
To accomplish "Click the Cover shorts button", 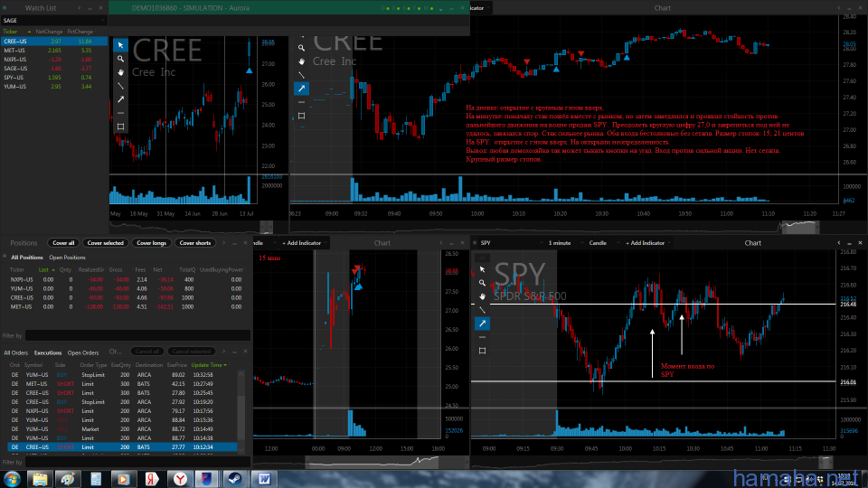I will pyautogui.click(x=195, y=243).
